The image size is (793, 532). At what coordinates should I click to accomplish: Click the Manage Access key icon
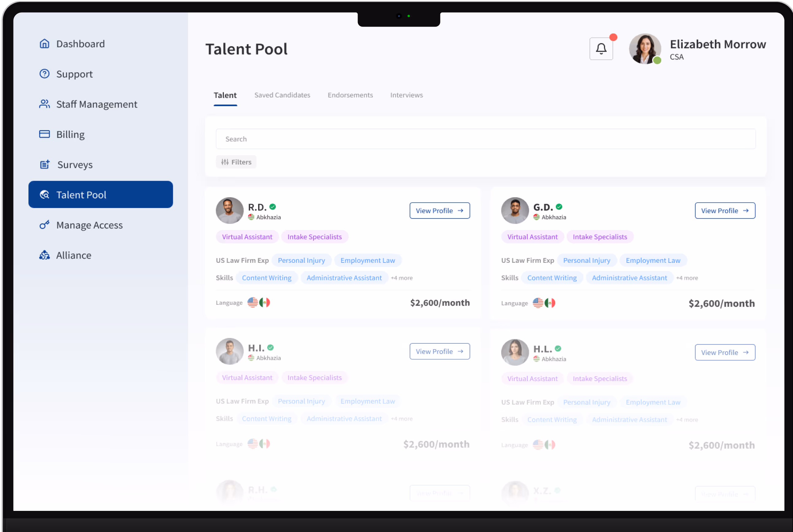44,225
